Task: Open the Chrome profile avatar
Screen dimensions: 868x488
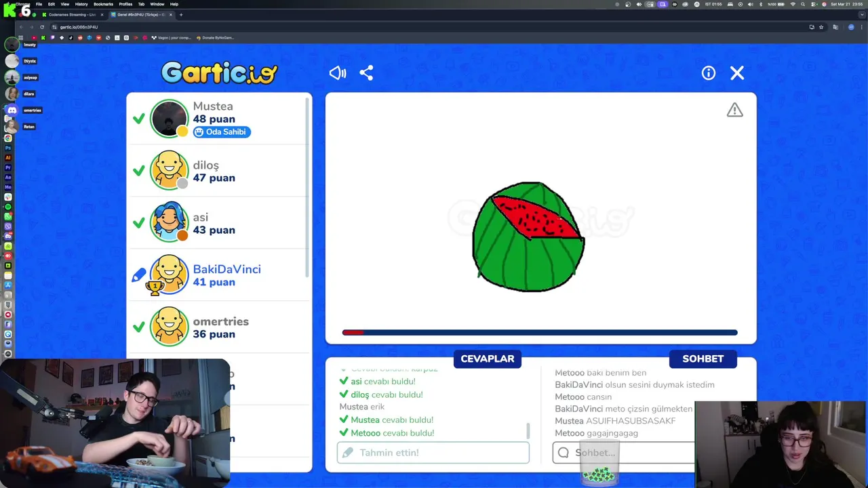Action: 851,27
